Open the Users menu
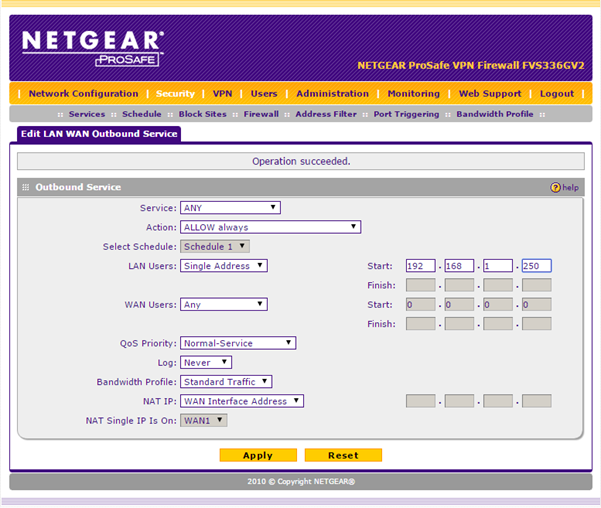Screen dimensions: 601x508 (264, 94)
